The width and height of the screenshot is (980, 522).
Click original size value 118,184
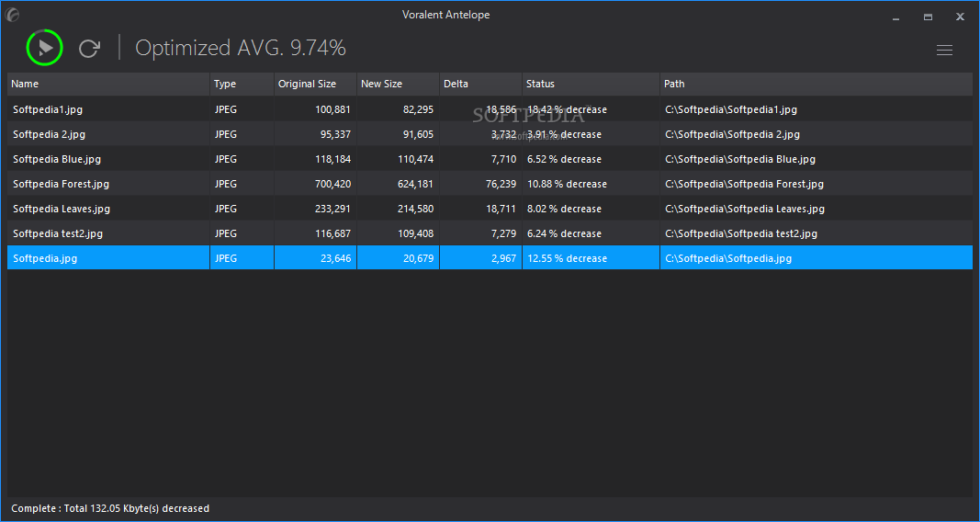[332, 159]
